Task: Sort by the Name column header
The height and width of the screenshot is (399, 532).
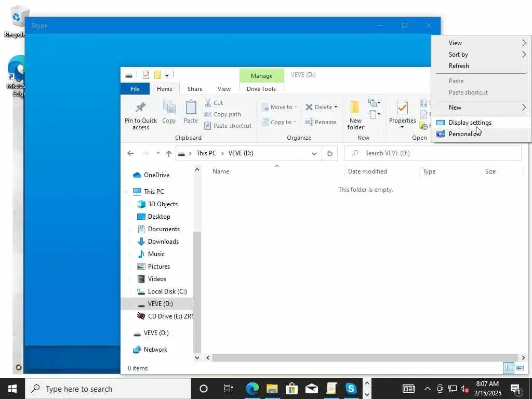Action: 220,171
